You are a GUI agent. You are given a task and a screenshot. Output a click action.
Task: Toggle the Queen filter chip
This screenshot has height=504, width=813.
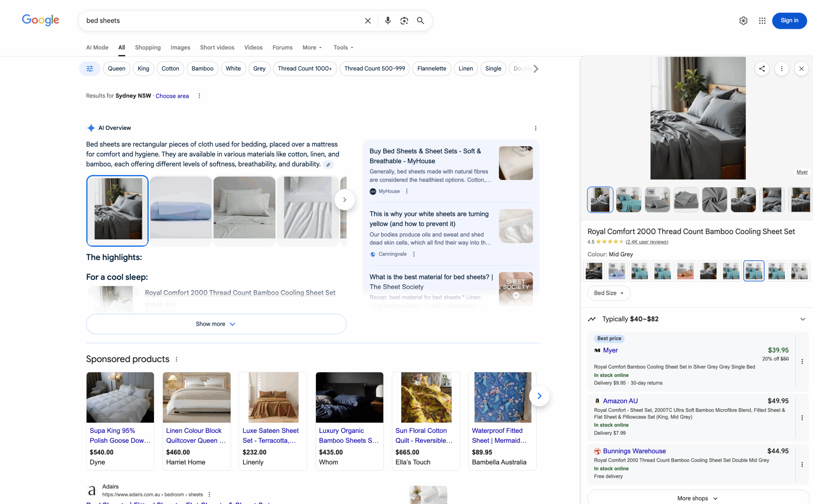[116, 68]
